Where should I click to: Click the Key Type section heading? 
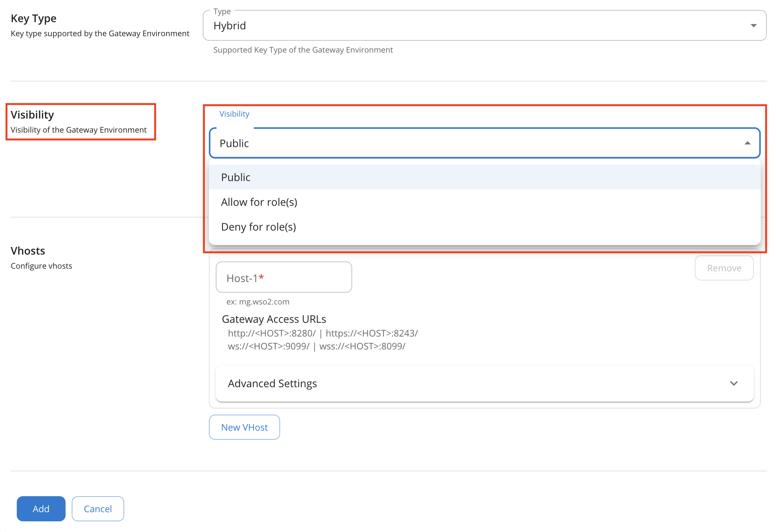34,18
